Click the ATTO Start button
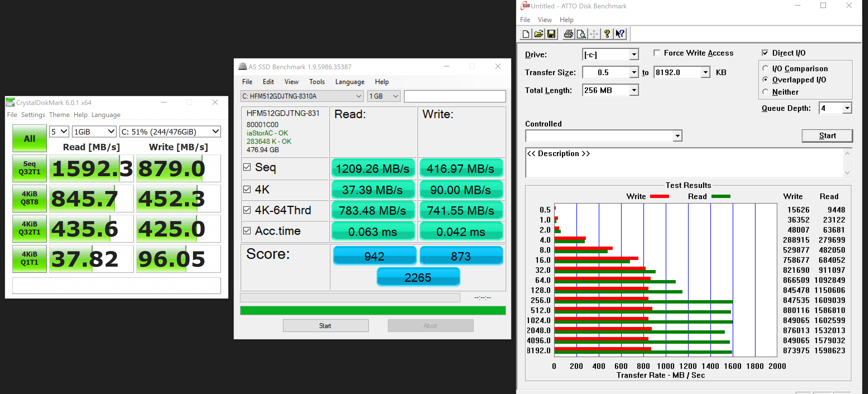This screenshot has width=868, height=394. [x=827, y=136]
